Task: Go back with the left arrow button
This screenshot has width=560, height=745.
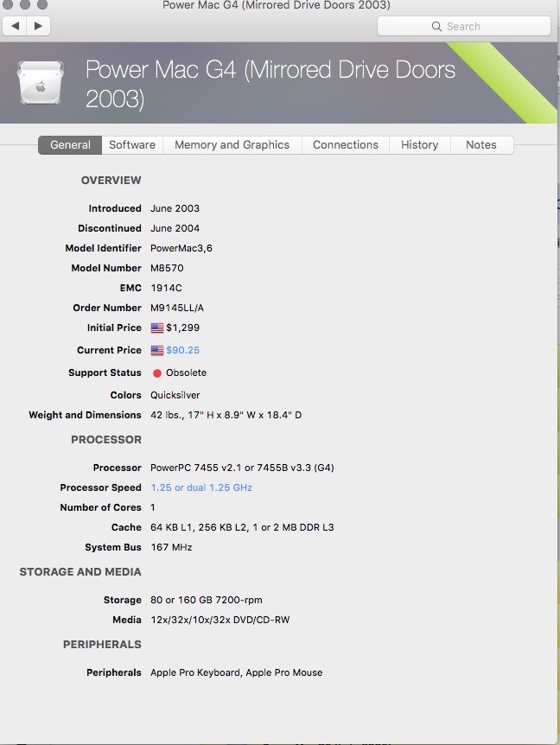Action: [x=15, y=26]
